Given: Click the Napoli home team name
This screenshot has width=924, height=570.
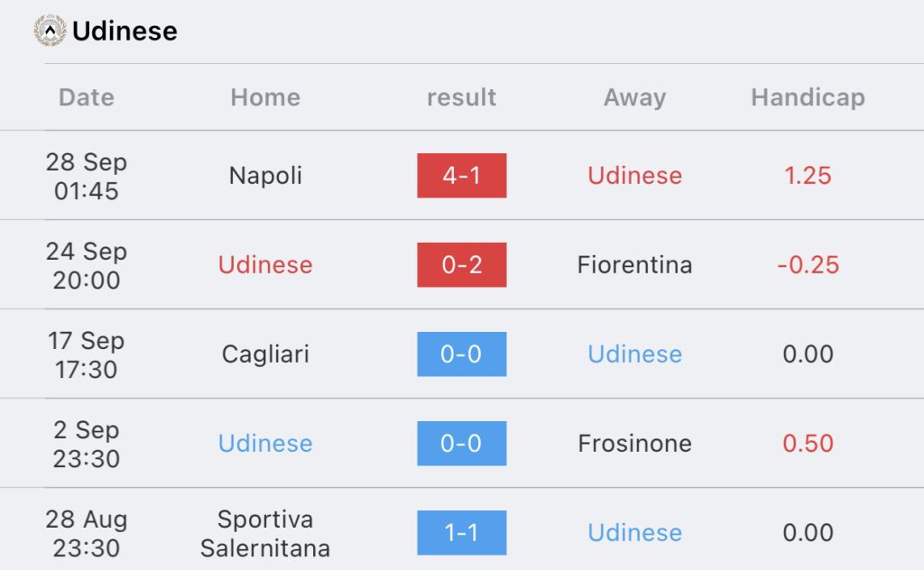Looking at the screenshot, I should coord(265,176).
